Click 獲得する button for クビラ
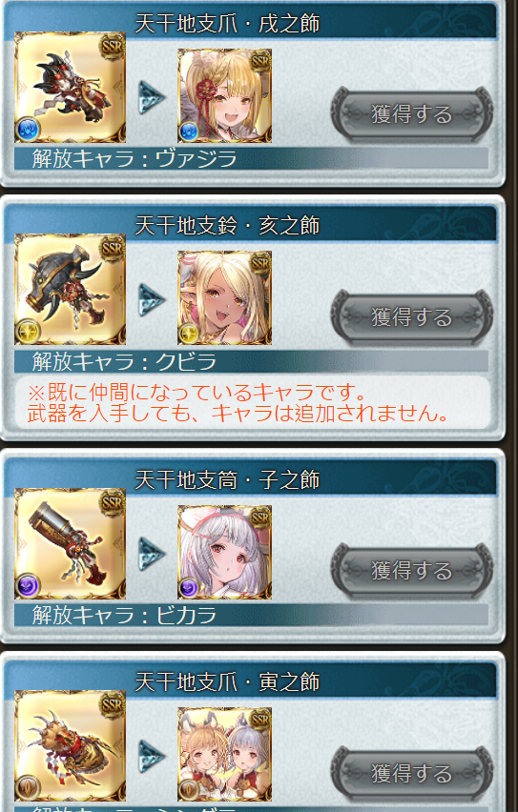518x812 pixels. (412, 317)
